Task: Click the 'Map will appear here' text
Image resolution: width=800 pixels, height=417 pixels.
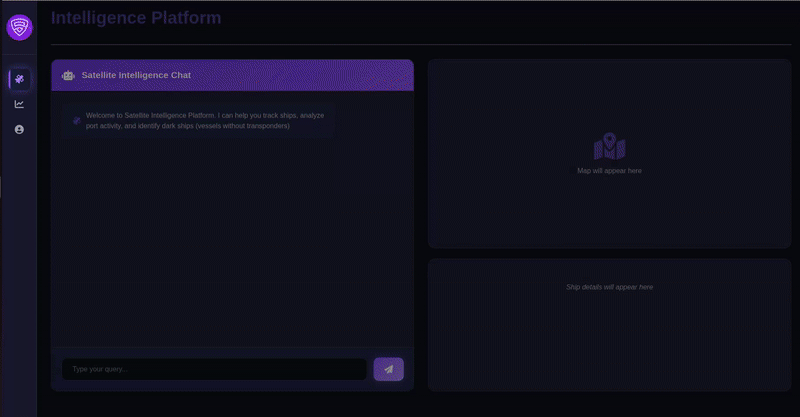Action: [609, 171]
